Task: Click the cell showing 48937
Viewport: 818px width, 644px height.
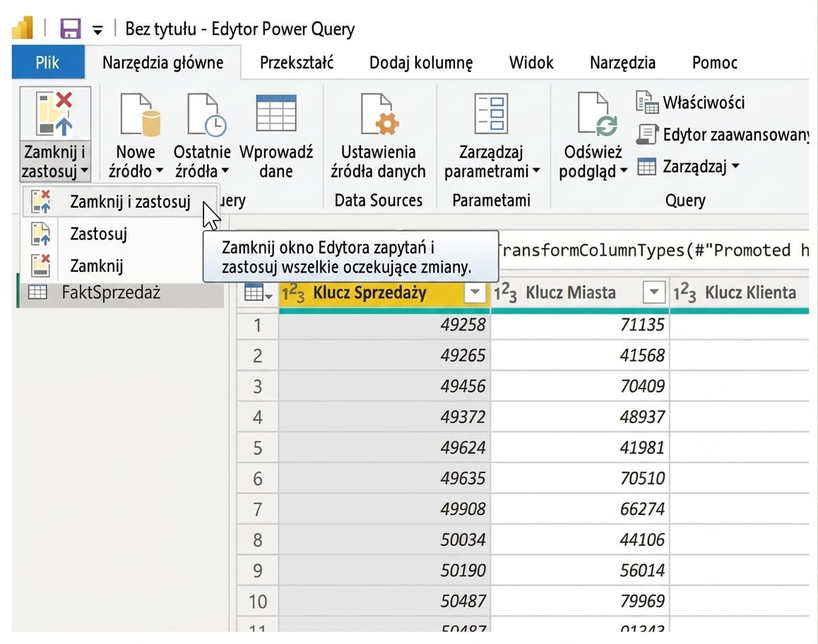Action: pos(580,417)
